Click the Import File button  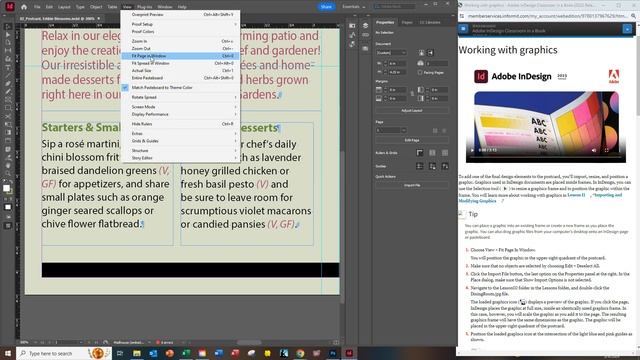tap(412, 185)
